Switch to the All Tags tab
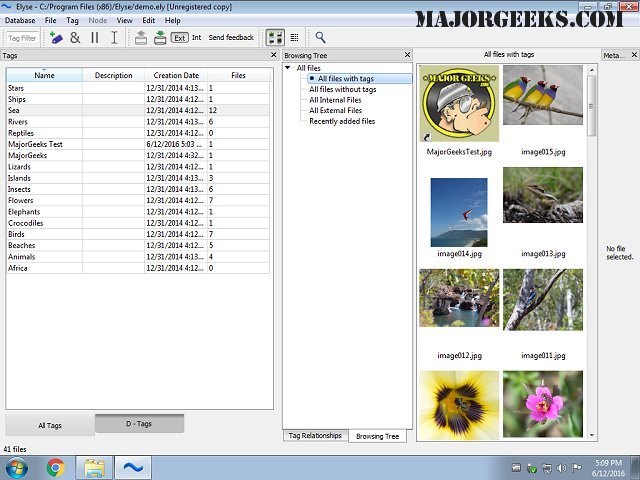640x480 pixels. coord(50,425)
